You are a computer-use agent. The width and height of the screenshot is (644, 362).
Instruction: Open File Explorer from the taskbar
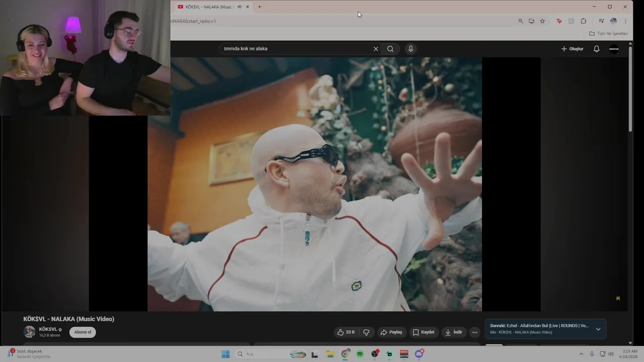pos(330,354)
